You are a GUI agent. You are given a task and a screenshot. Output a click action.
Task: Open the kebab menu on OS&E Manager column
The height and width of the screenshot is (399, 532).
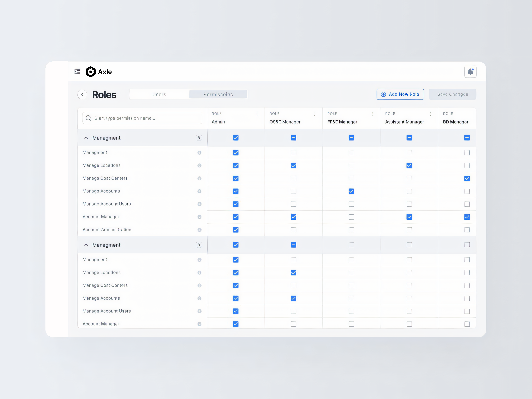coord(315,114)
